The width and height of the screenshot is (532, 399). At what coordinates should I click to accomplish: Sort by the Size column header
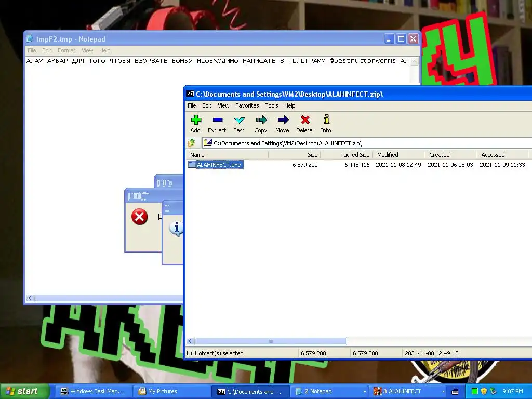(x=294, y=155)
